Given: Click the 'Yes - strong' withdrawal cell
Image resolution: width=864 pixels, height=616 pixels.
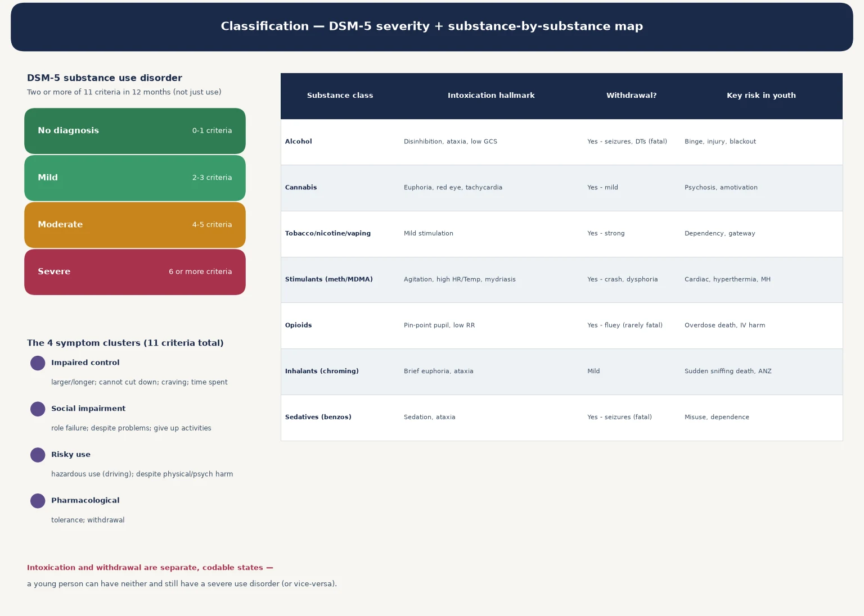Looking at the screenshot, I should 606,233.
